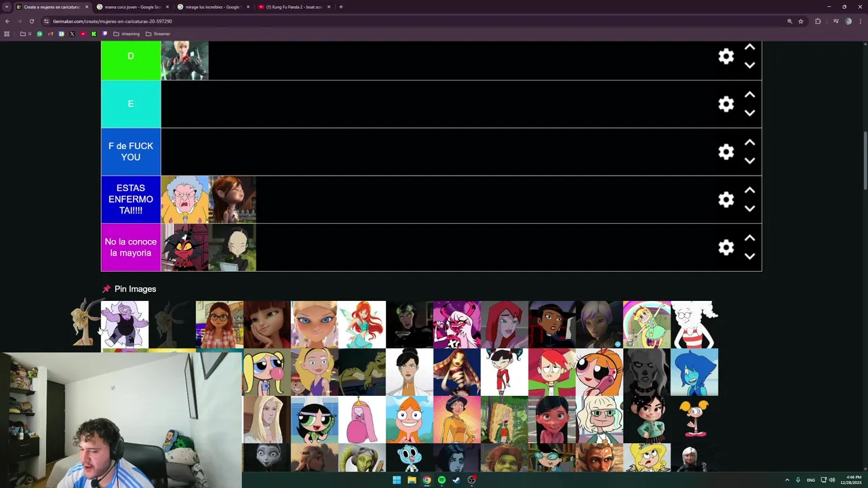Open settings gear for F de FUCK YOU tier
Viewport: 868px width, 488px height.
click(726, 152)
